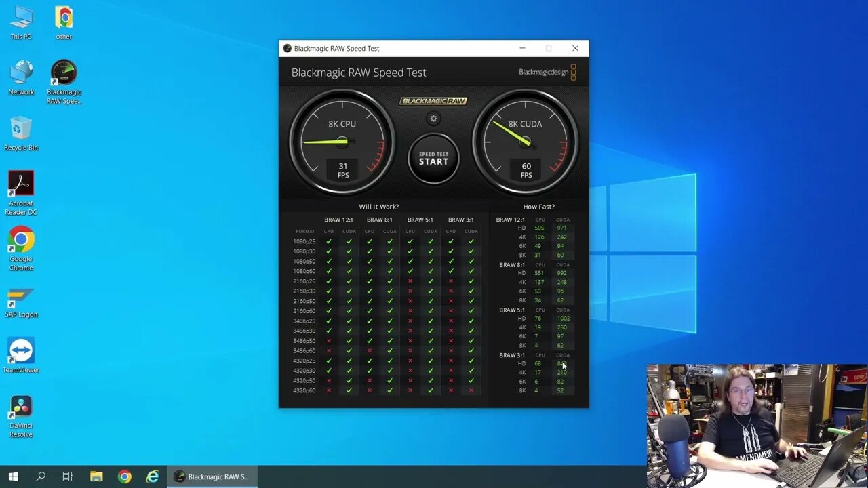Minimize the Blackmagic RAW Speed Test window
The height and width of the screenshot is (488, 868).
522,48
